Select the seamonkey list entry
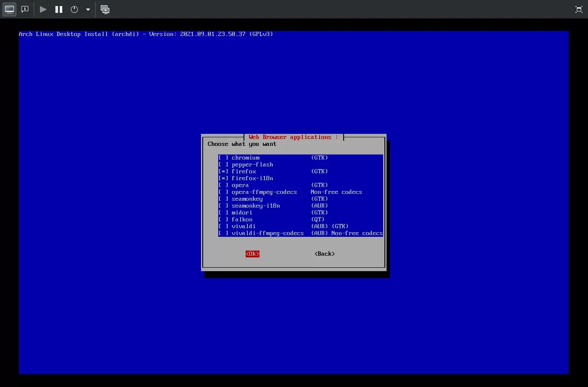588x387 pixels. (247, 199)
